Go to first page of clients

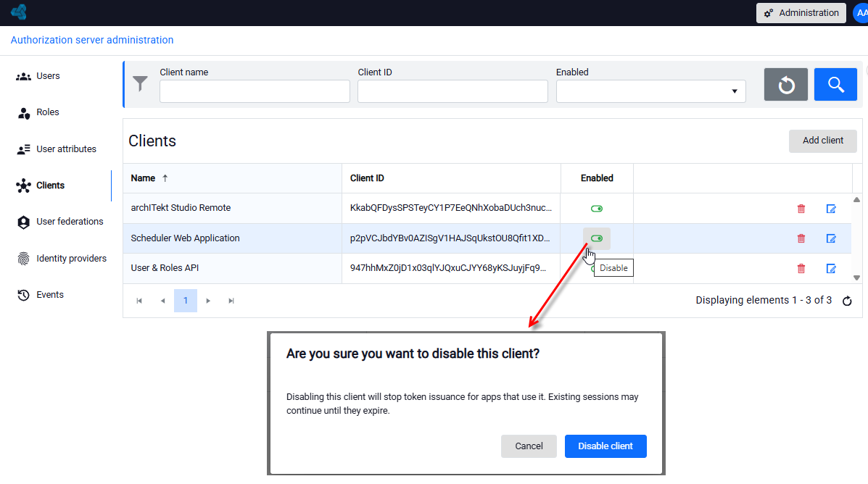139,301
